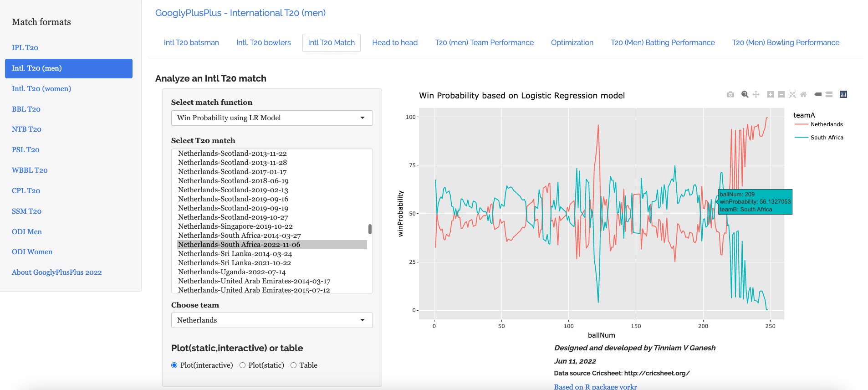Image resolution: width=868 pixels, height=390 pixels.
Task: Click the camera download plot icon
Action: (730, 94)
